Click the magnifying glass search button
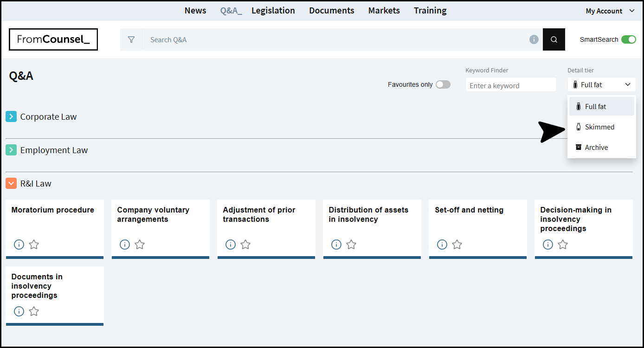The image size is (644, 348). point(554,40)
